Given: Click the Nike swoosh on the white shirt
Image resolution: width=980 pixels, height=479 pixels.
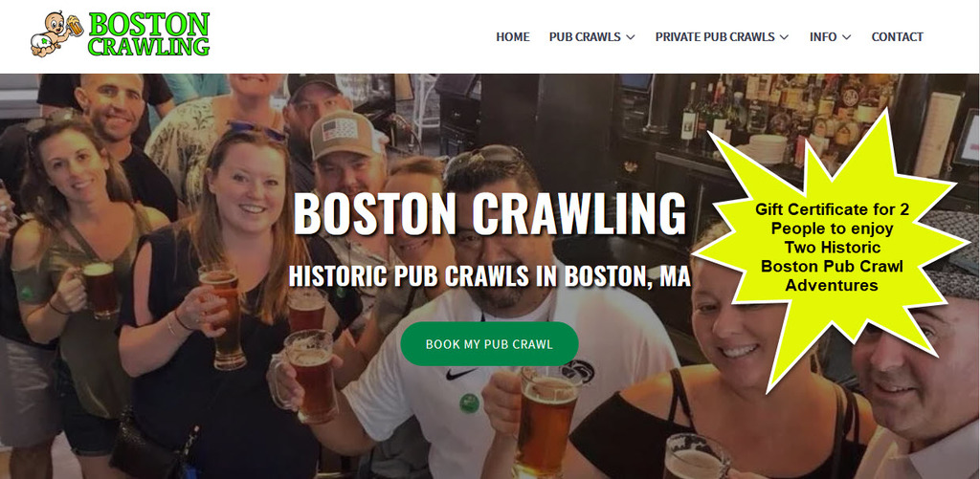Looking at the screenshot, I should (461, 374).
